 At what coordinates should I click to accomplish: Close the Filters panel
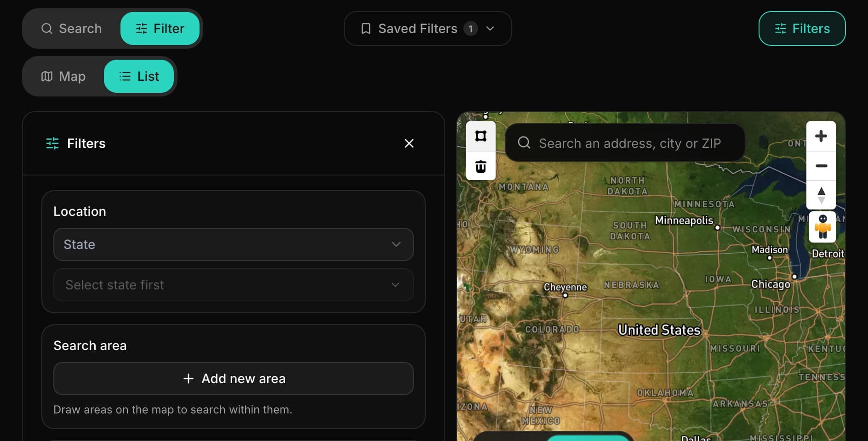pos(409,143)
